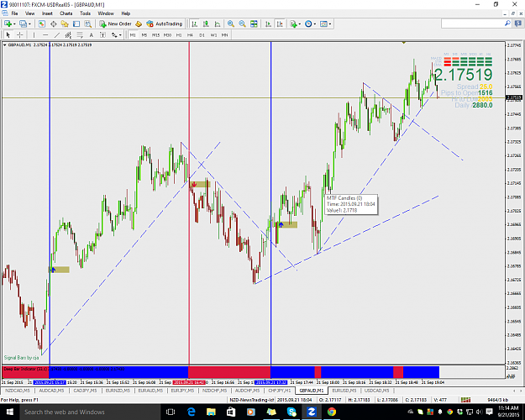525x420 pixels.
Task: Select the Cursor pointer tool
Action: click(x=8, y=34)
